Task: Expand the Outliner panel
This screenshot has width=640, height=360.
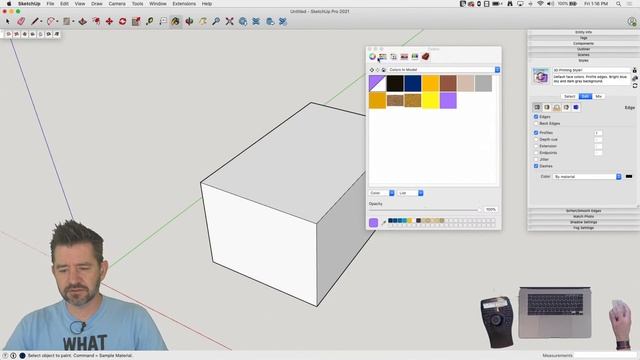Action: pos(583,49)
